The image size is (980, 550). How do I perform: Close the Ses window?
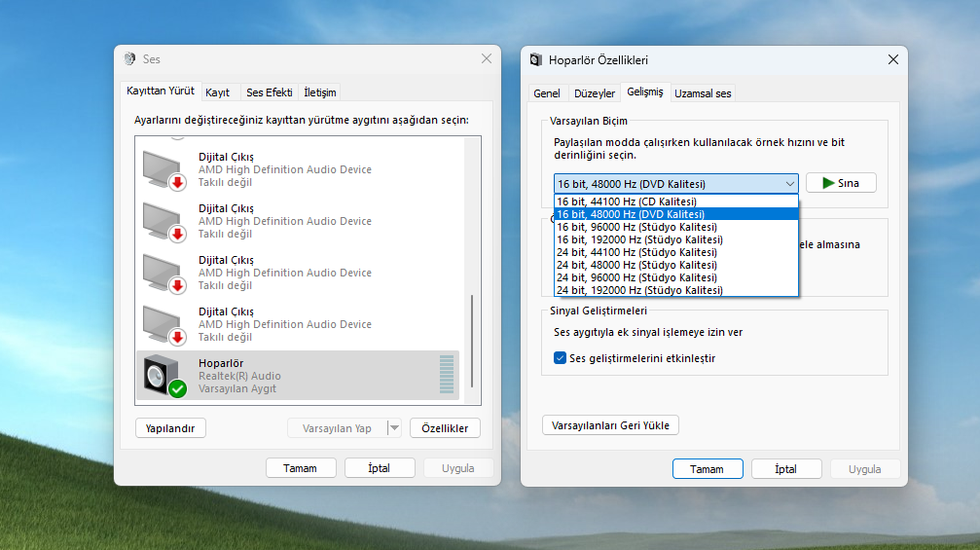click(487, 58)
